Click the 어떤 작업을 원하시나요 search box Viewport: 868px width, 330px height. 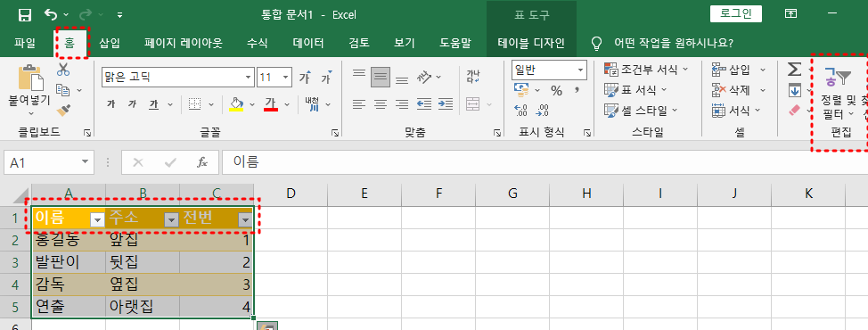(674, 43)
